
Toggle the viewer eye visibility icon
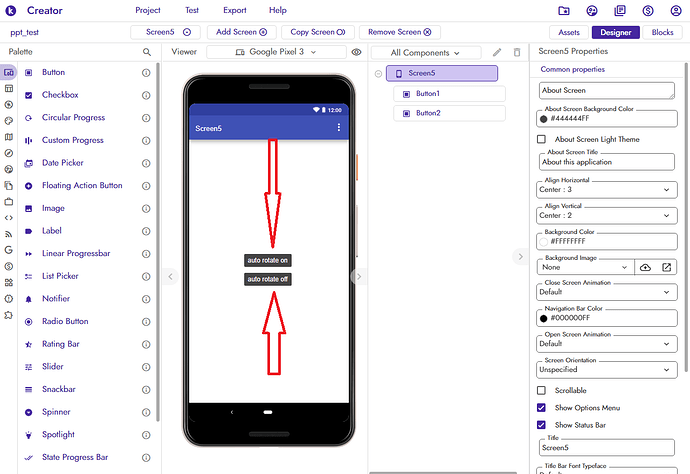(356, 51)
